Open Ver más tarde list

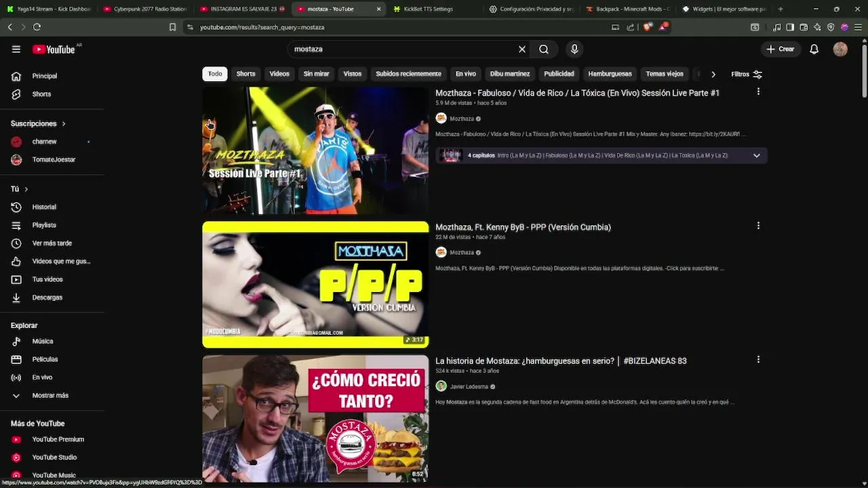[52, 243]
